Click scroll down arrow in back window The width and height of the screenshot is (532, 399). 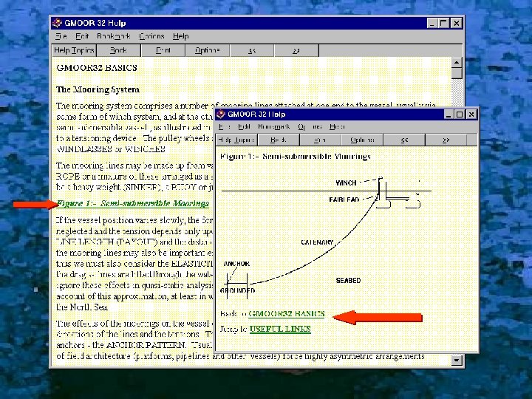tap(457, 360)
